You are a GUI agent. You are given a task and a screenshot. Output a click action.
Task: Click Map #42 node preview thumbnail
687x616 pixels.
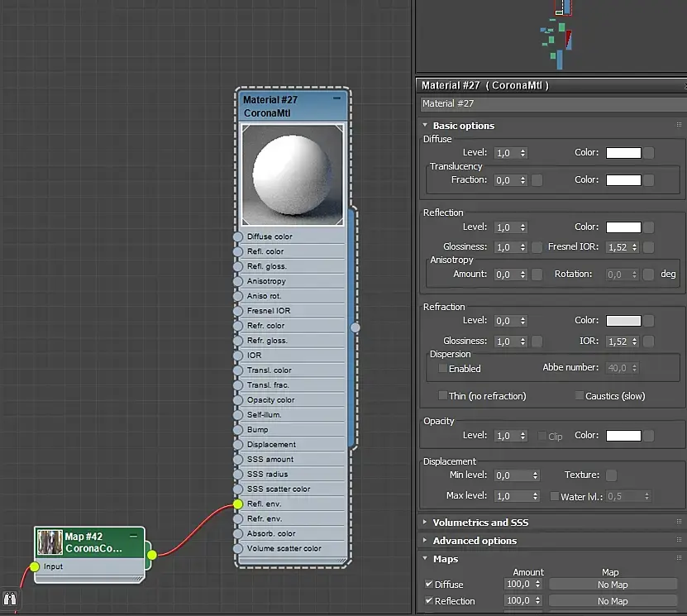(x=50, y=542)
